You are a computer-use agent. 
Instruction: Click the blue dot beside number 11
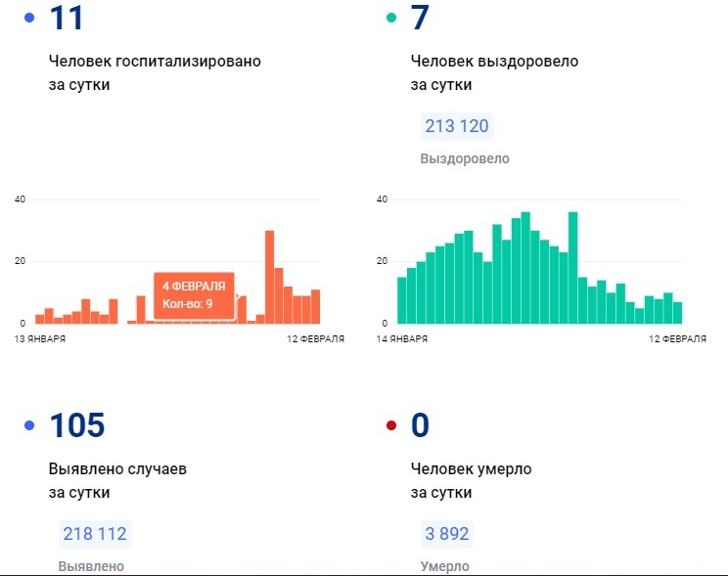(29, 18)
